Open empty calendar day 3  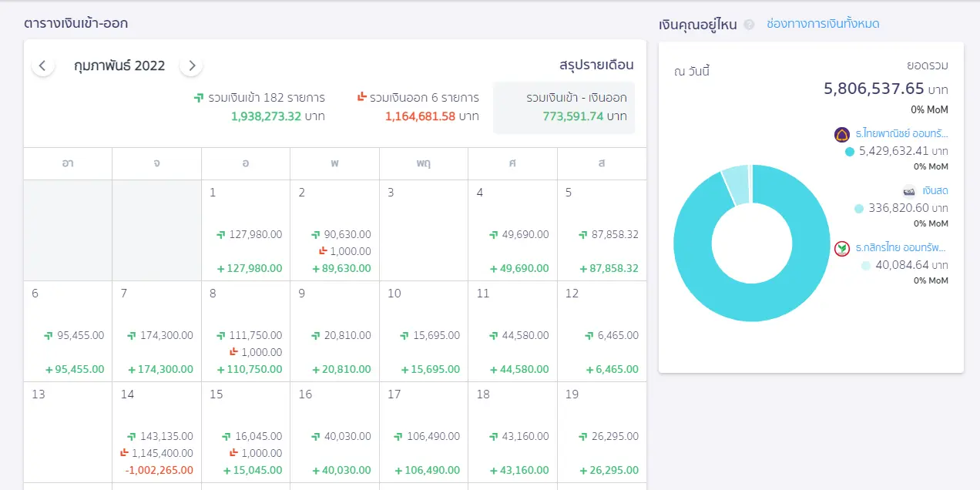pyautogui.click(x=424, y=230)
